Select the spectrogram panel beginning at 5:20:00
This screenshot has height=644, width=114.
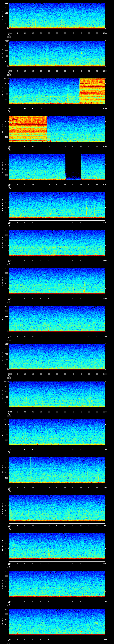point(57,243)
